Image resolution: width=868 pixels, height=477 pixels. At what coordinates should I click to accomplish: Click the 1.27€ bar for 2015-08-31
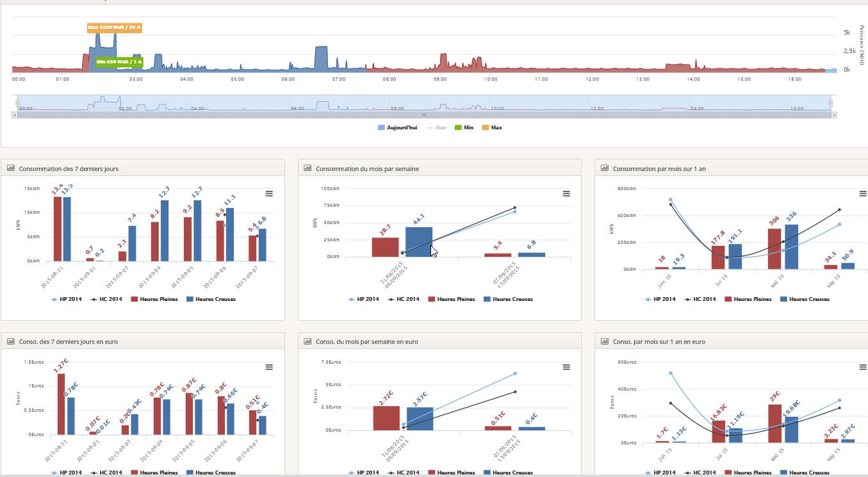click(61, 404)
